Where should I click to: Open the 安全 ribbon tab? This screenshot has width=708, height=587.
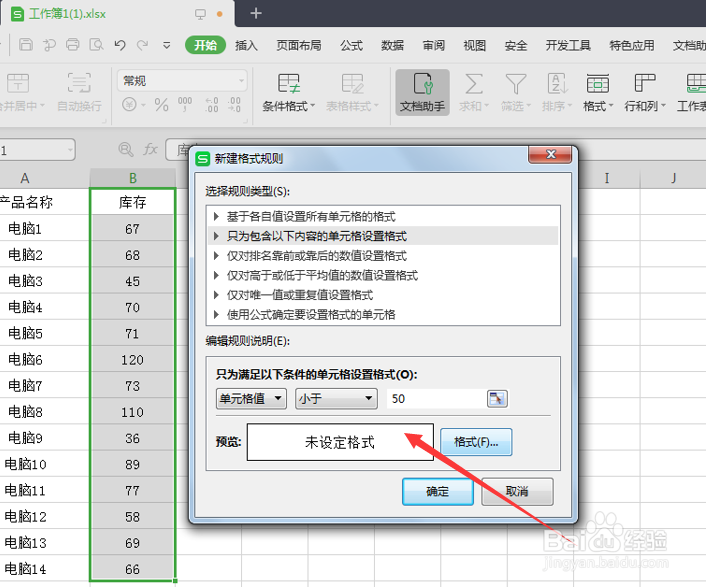(x=516, y=45)
